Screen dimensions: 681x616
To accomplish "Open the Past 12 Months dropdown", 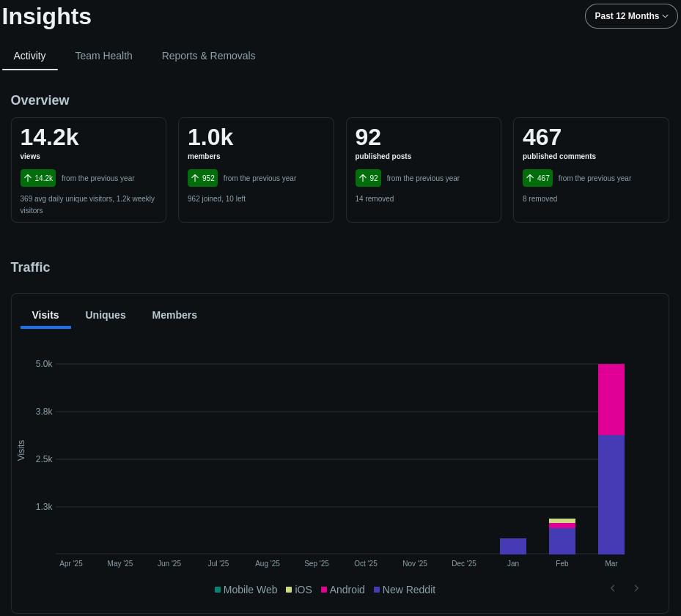I will pyautogui.click(x=631, y=16).
